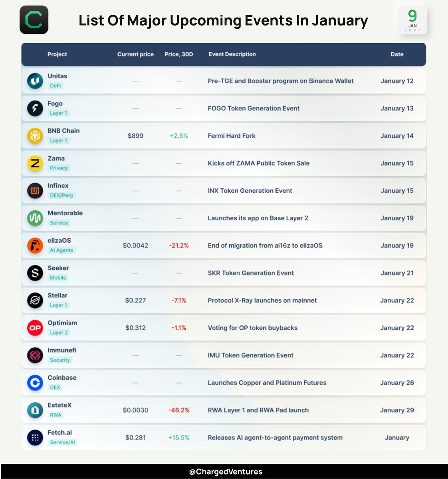Click the CEX tag under Coinbase
The image size is (448, 479).
pyautogui.click(x=55, y=388)
